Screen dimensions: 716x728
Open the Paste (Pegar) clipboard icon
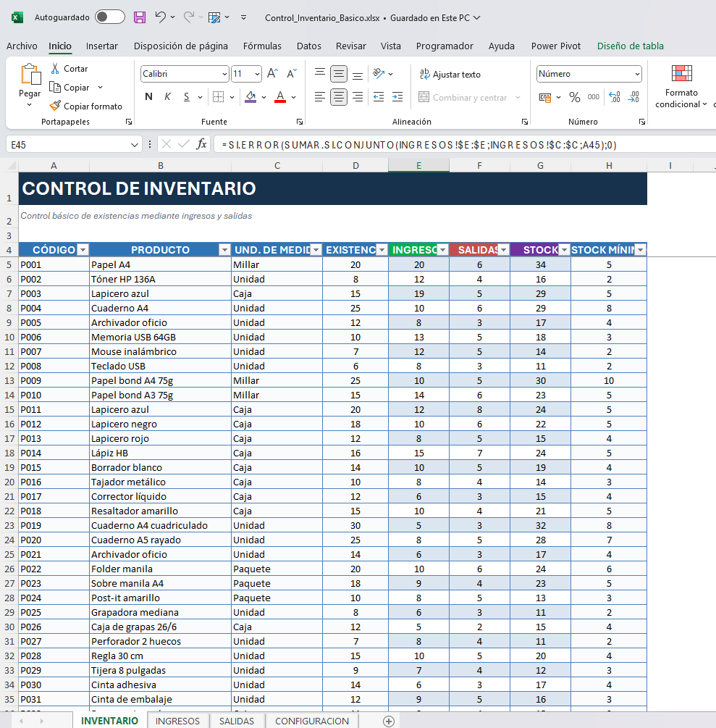(30, 74)
